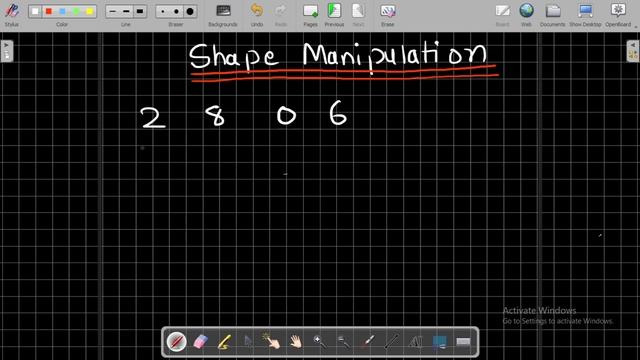Choose the medium line width
The image size is (640, 360).
tap(126, 11)
